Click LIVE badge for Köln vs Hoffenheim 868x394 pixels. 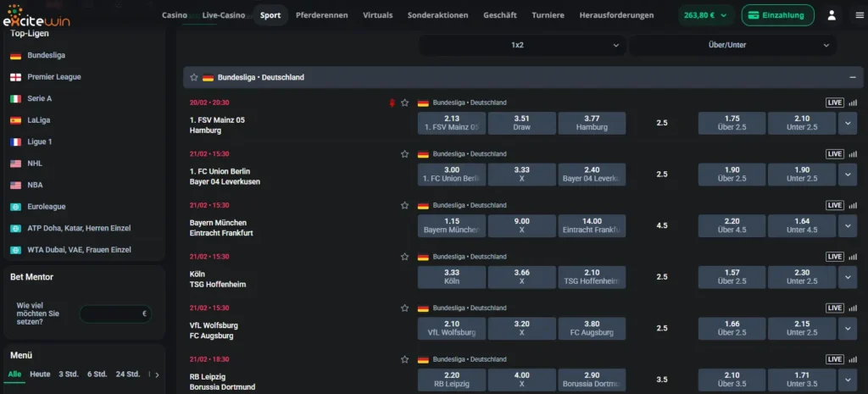tap(835, 257)
